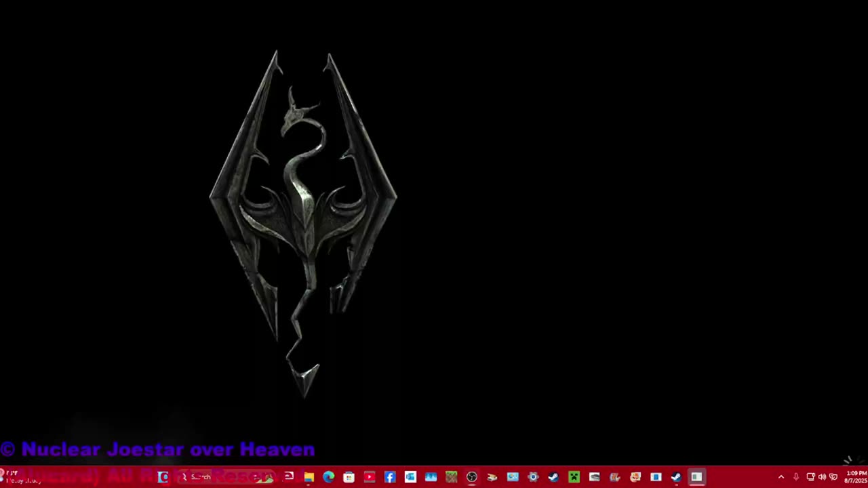Image resolution: width=868 pixels, height=488 pixels.
Task: Open the Microsoft Store taskbar icon
Action: tap(349, 476)
